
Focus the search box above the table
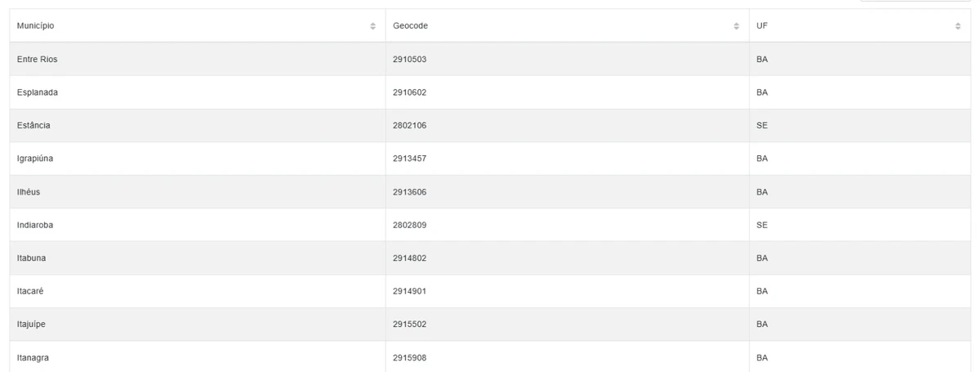[915, 1]
